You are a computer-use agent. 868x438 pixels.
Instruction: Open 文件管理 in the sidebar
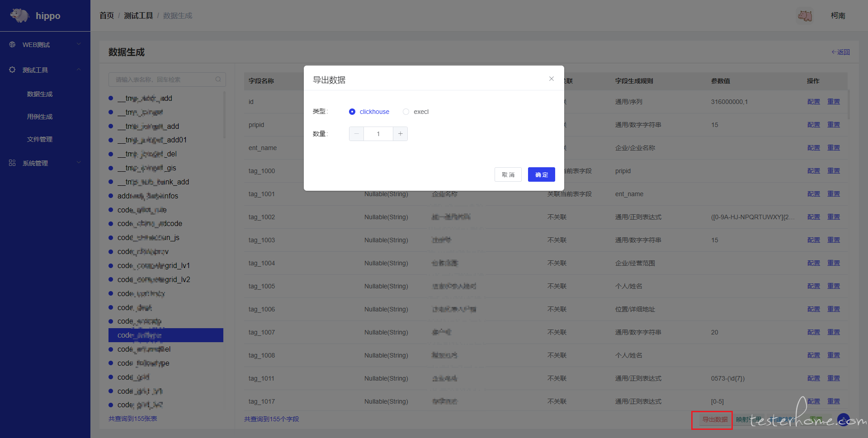40,139
